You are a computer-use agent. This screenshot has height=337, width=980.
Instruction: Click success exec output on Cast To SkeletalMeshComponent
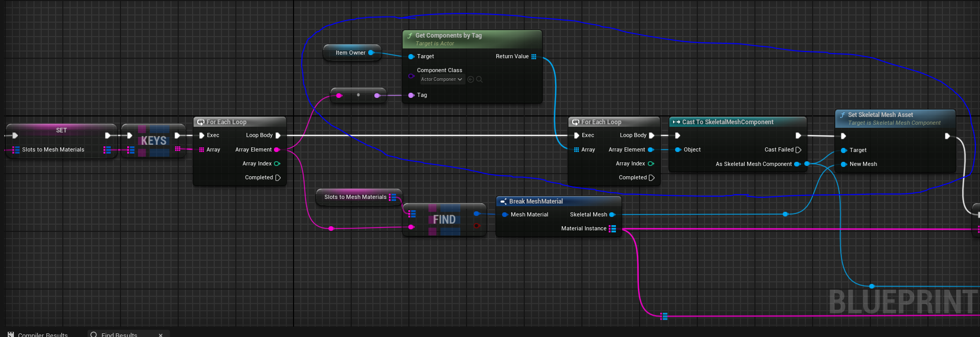(798, 136)
